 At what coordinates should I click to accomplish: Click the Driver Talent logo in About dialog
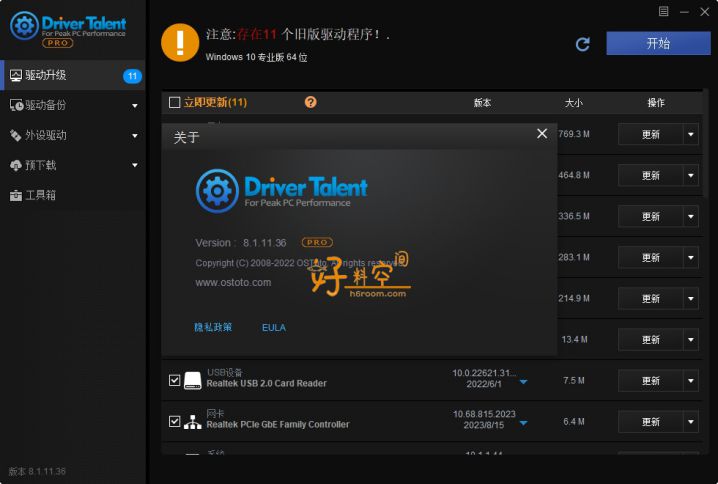tap(281, 191)
